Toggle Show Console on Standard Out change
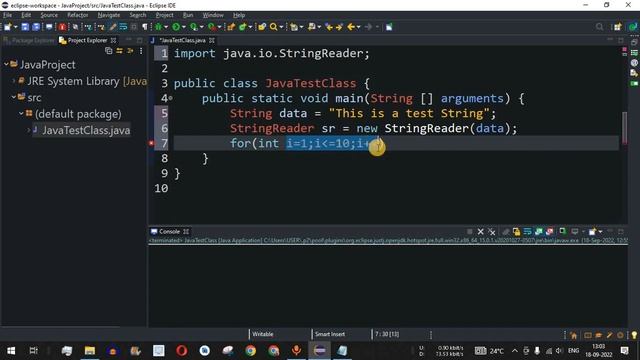This screenshot has height=360, width=640. [x=538, y=232]
